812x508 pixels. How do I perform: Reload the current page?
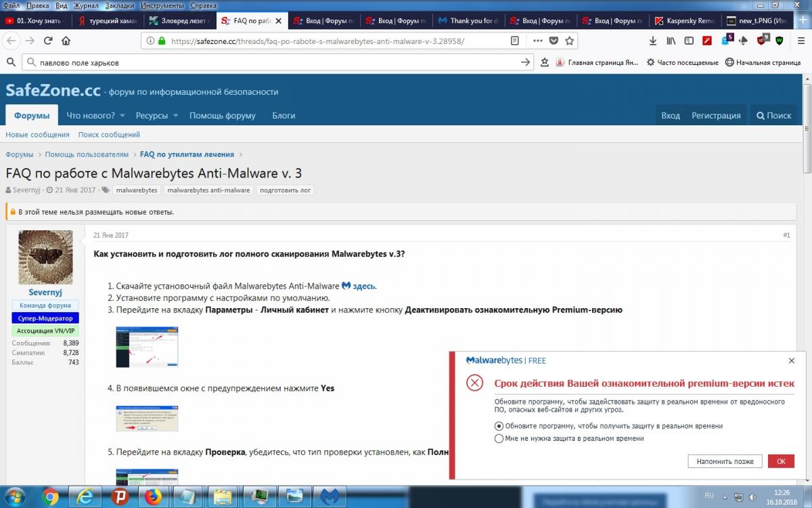tap(48, 41)
